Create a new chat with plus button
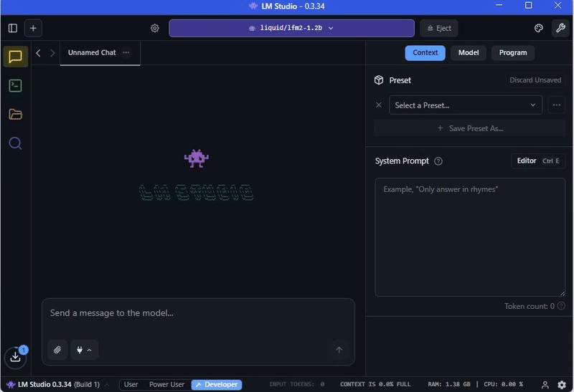The width and height of the screenshot is (574, 392). click(33, 28)
